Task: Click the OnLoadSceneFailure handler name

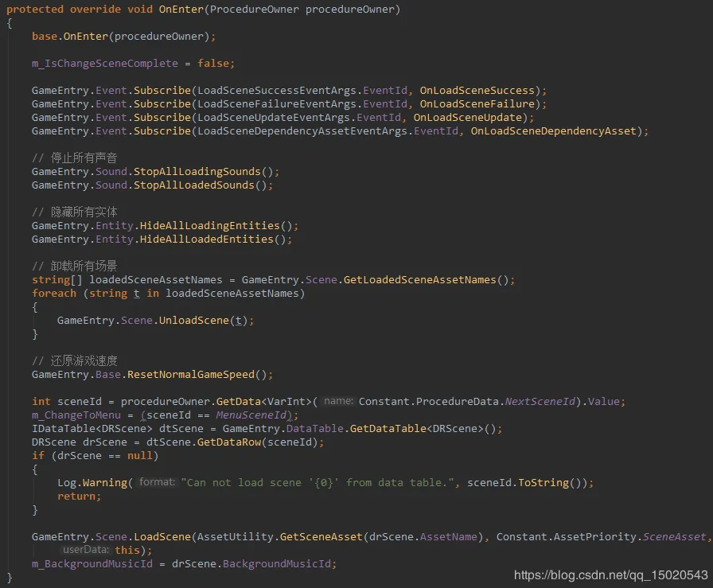Action: coord(477,104)
